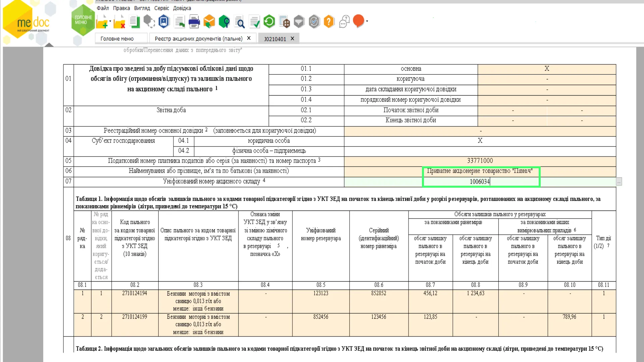The width and height of the screenshot is (644, 362).
Task: Click the gray shield checkmark icon
Action: tap(314, 22)
